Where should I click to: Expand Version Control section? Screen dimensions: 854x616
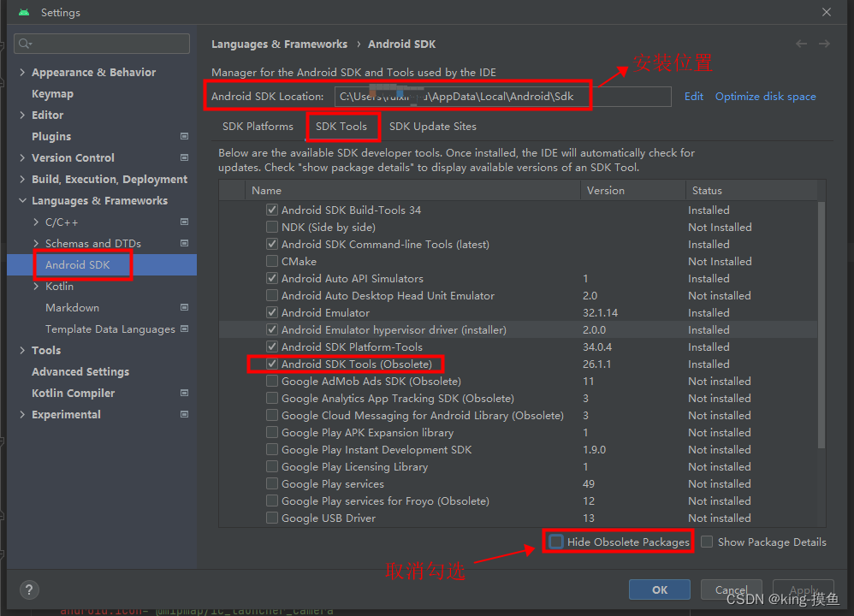tap(22, 157)
